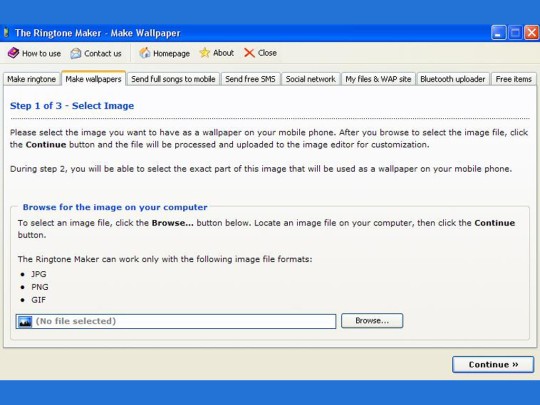Open How to use help text
Screen dimensions: 540x405
(41, 53)
